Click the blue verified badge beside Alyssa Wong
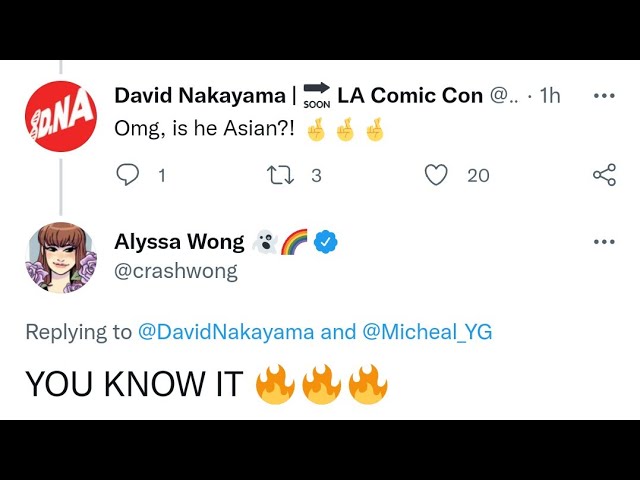The height and width of the screenshot is (480, 640). click(x=325, y=242)
